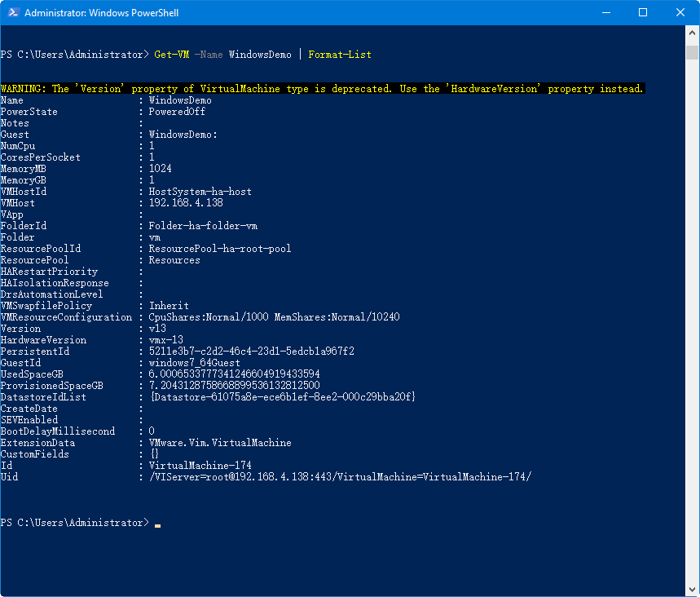Click the Get-VM command text
Viewport: 700px width, 597px height.
point(172,55)
